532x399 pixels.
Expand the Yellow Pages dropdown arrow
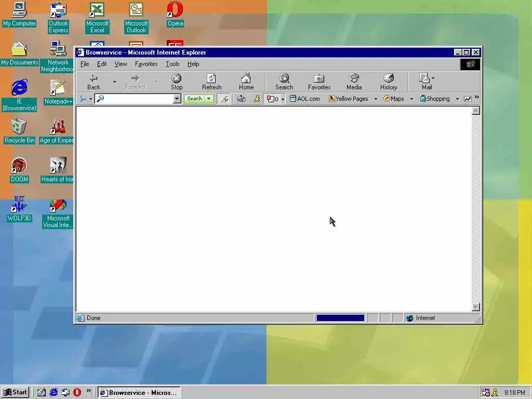(x=376, y=99)
